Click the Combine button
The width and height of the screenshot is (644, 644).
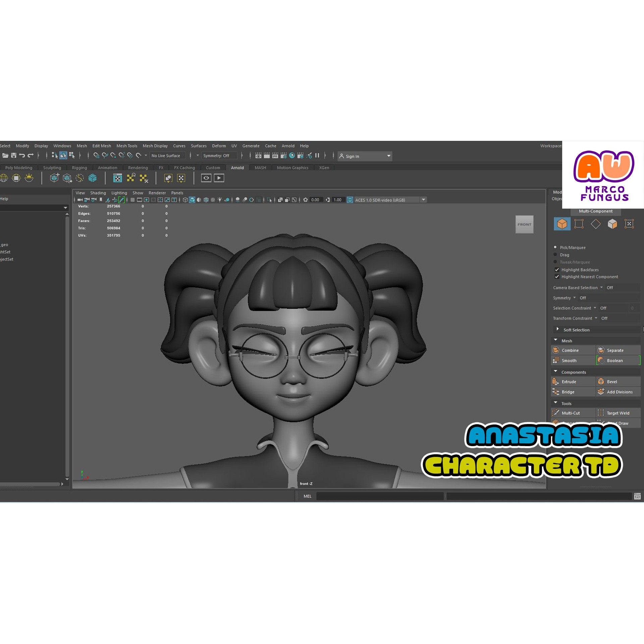[573, 350]
